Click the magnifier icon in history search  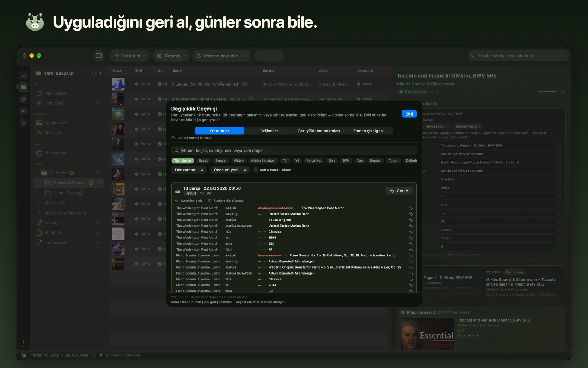(x=176, y=151)
